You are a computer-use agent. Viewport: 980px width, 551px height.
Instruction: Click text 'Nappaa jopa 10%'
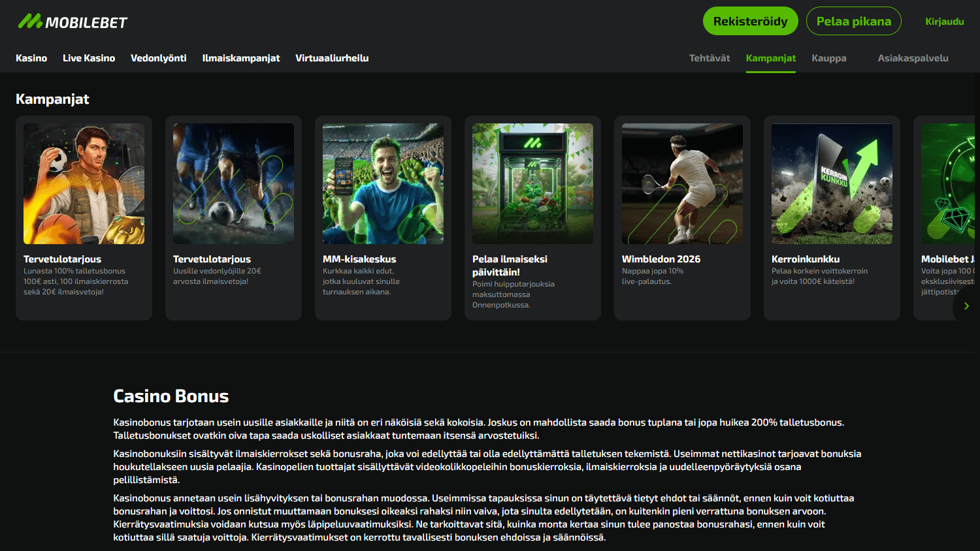point(653,271)
